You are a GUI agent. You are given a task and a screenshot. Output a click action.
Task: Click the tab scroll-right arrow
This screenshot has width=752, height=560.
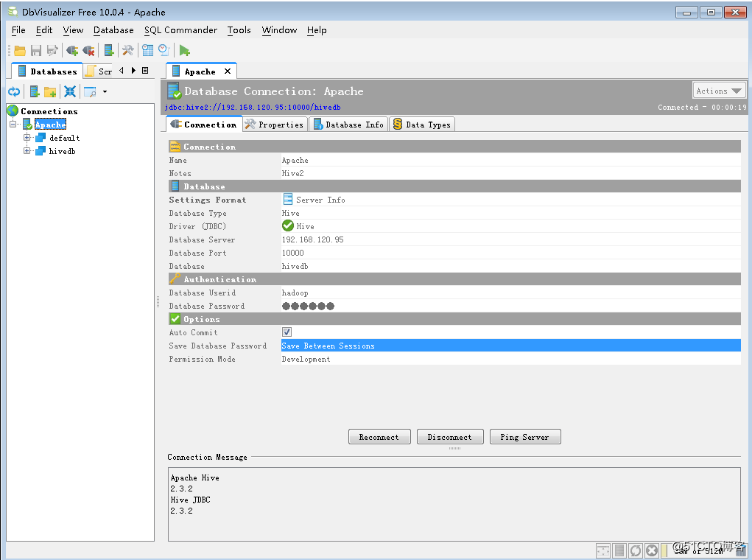133,71
